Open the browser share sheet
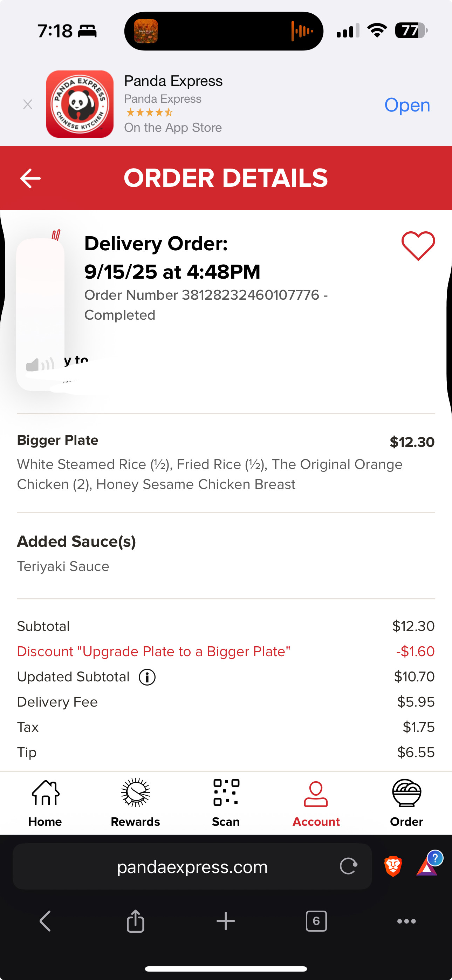Viewport: 452px width, 980px height. tap(136, 921)
